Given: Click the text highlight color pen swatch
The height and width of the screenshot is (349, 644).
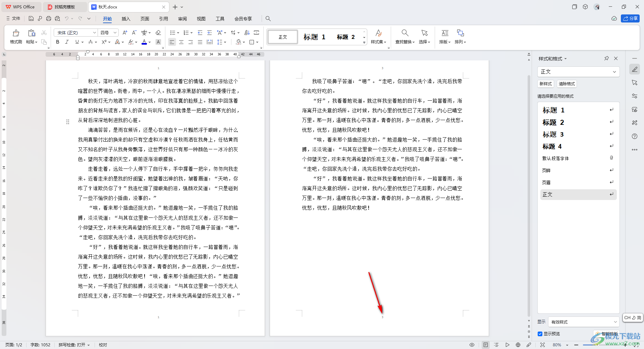Looking at the screenshot, I should click(130, 42).
